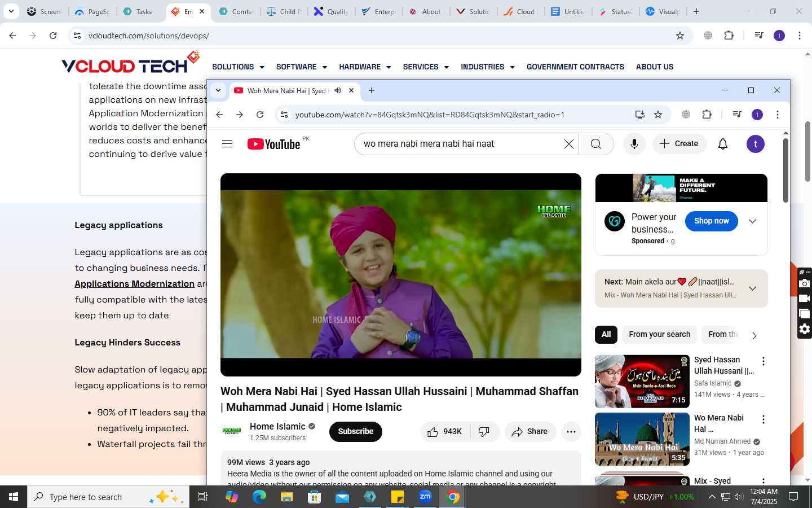
Task: Select the From your search chip
Action: [660, 334]
